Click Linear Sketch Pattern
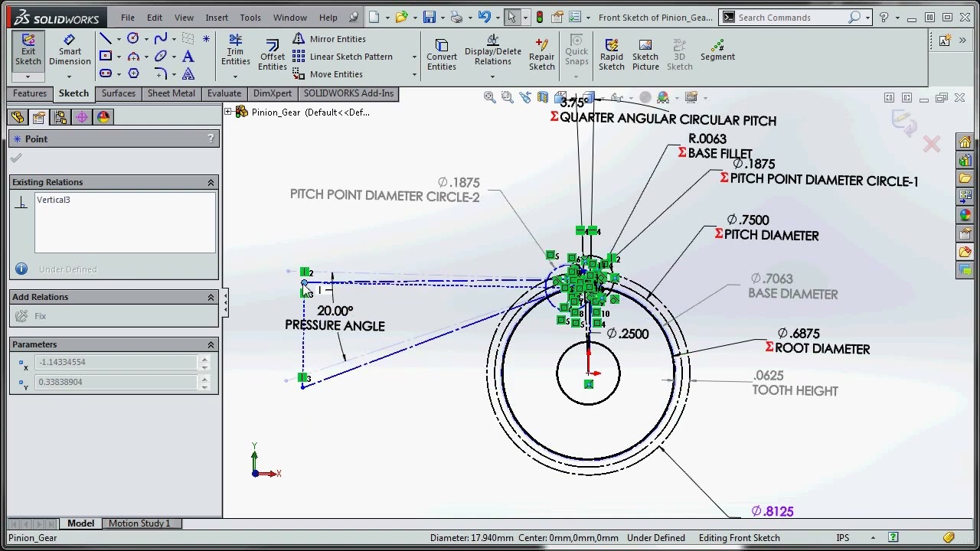 pyautogui.click(x=343, y=57)
